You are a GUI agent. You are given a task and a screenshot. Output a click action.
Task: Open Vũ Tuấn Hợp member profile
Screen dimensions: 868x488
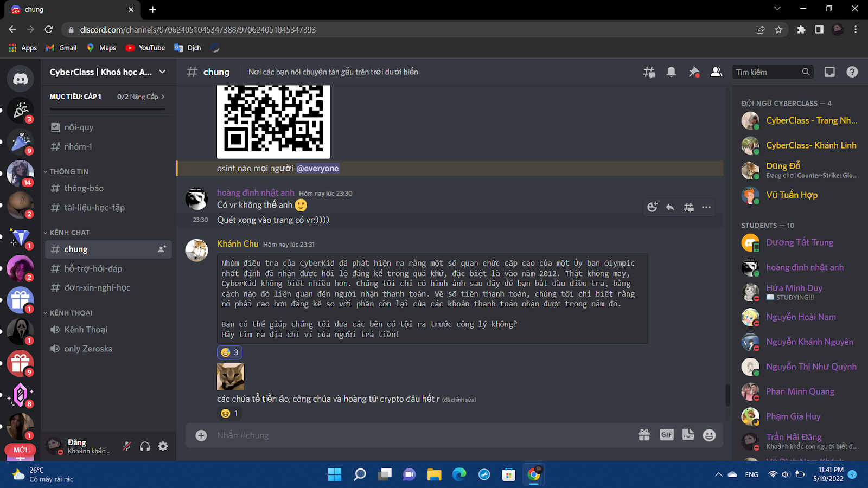[800, 195]
